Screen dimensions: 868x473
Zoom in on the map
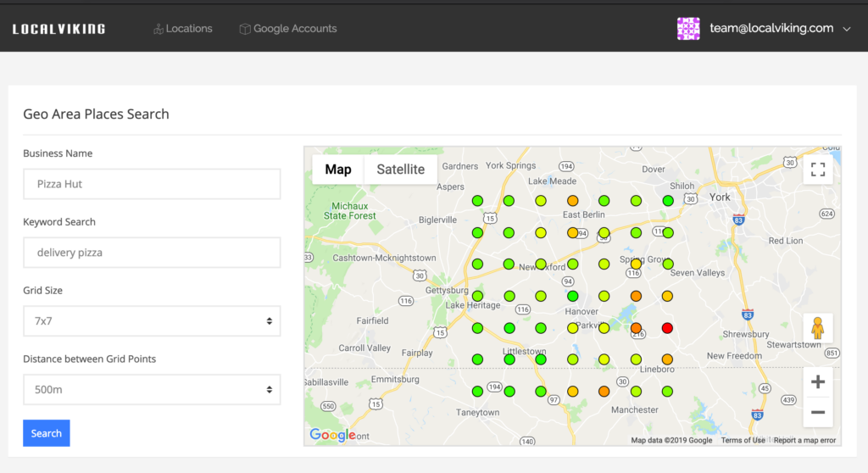(x=818, y=381)
